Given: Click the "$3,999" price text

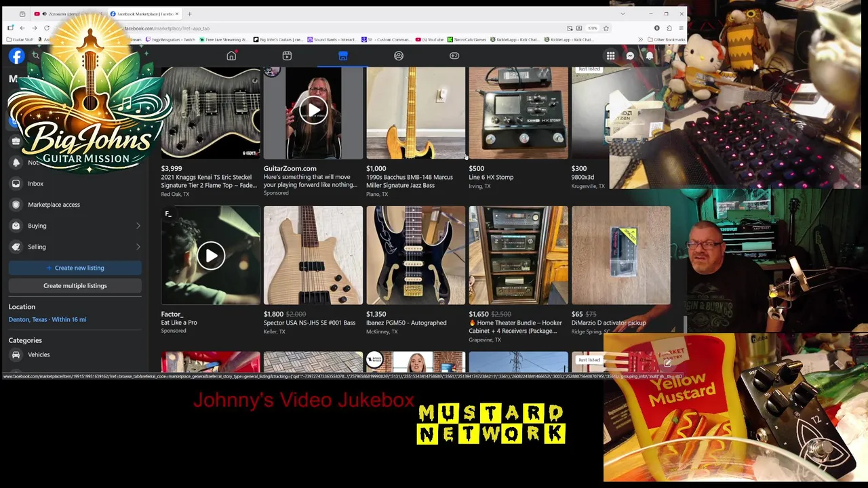Looking at the screenshot, I should pyautogui.click(x=172, y=168).
